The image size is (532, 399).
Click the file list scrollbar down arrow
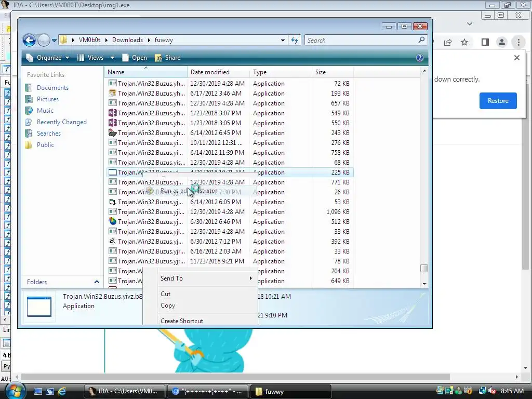pos(424,284)
